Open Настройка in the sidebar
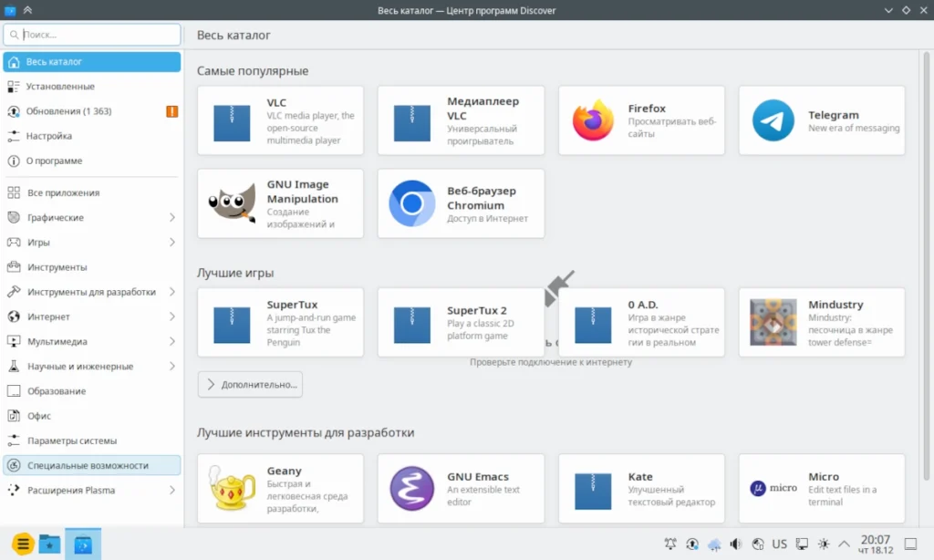This screenshot has height=560, width=934. pyautogui.click(x=92, y=137)
